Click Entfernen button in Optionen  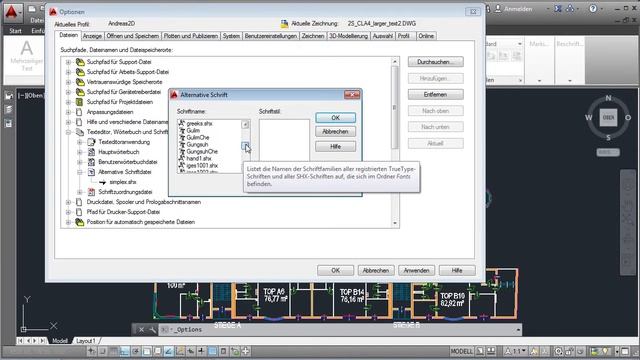click(436, 94)
